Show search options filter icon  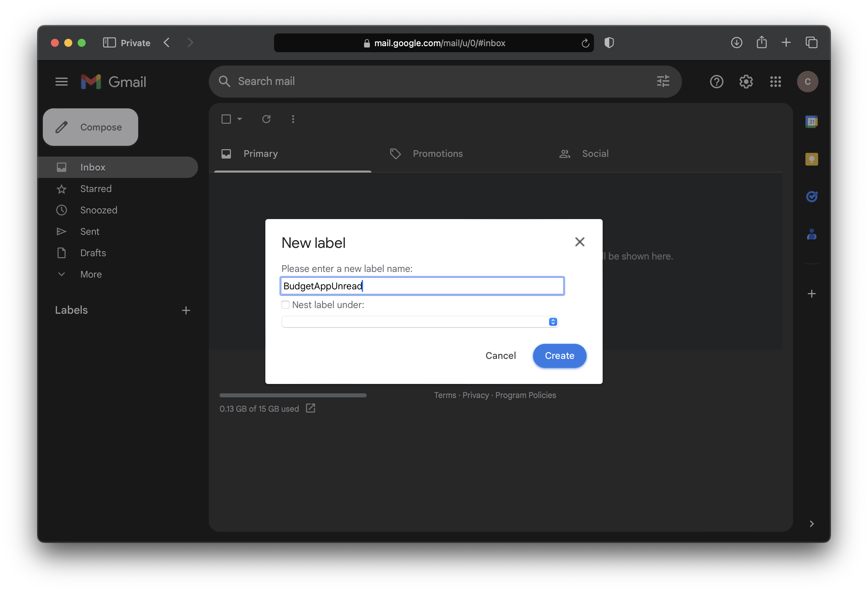point(663,81)
